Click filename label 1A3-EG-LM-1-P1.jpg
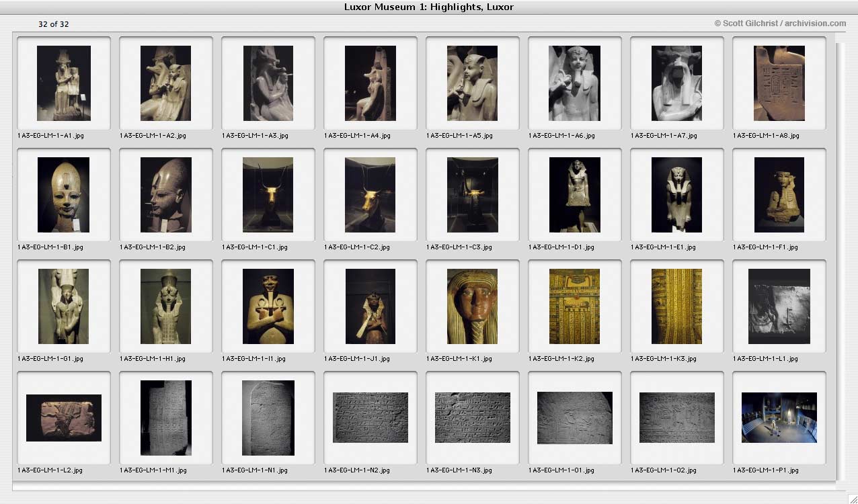This screenshot has width=858, height=504. click(766, 470)
